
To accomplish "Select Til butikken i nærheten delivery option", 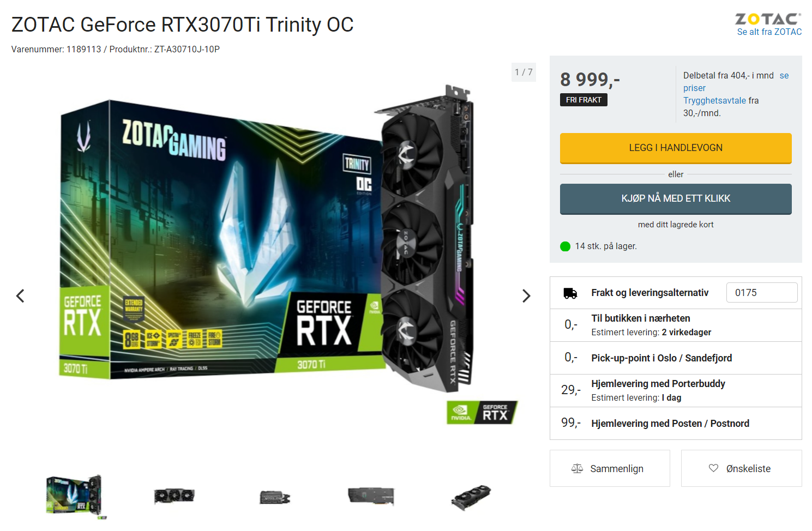I will click(x=676, y=325).
